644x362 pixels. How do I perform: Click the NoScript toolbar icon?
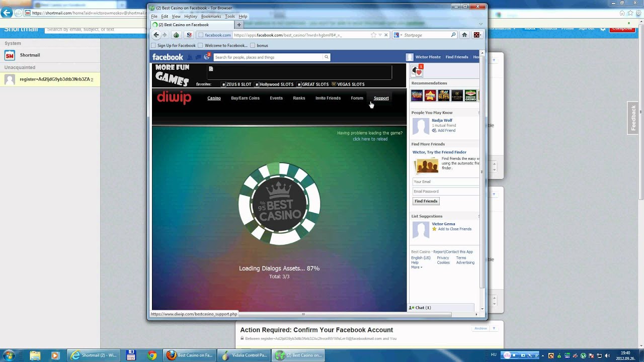pos(189,35)
